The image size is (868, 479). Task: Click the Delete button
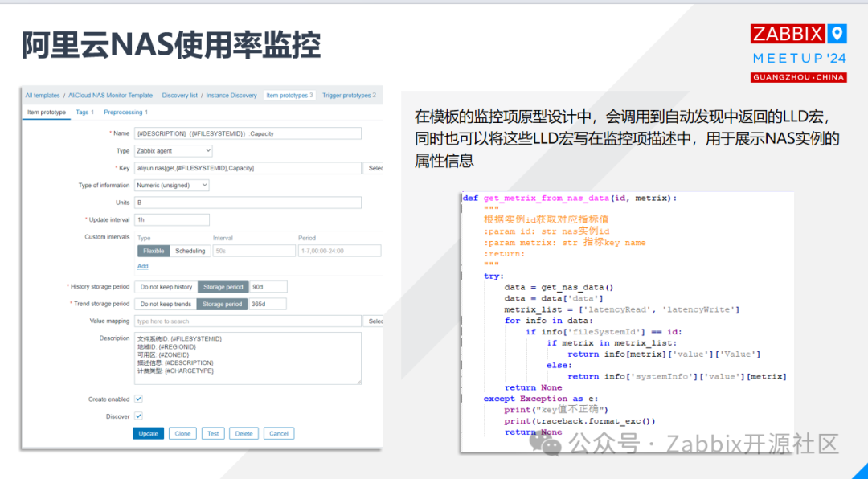point(244,434)
